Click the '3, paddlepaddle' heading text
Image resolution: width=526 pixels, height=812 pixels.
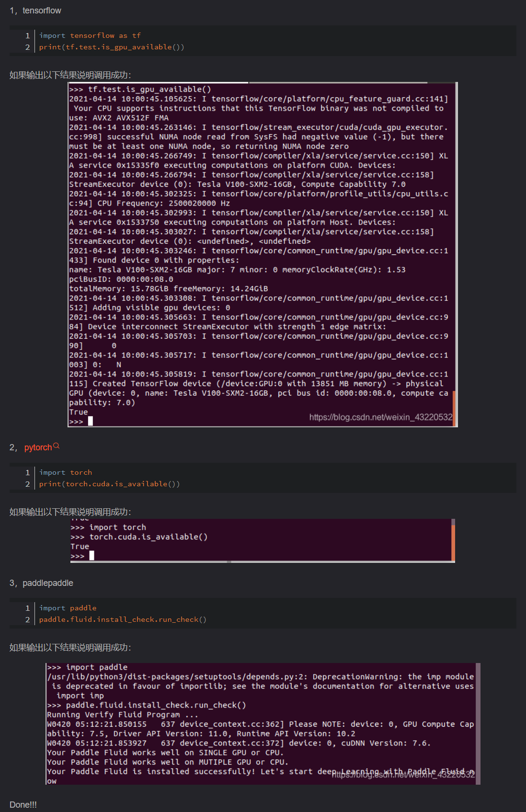point(41,583)
